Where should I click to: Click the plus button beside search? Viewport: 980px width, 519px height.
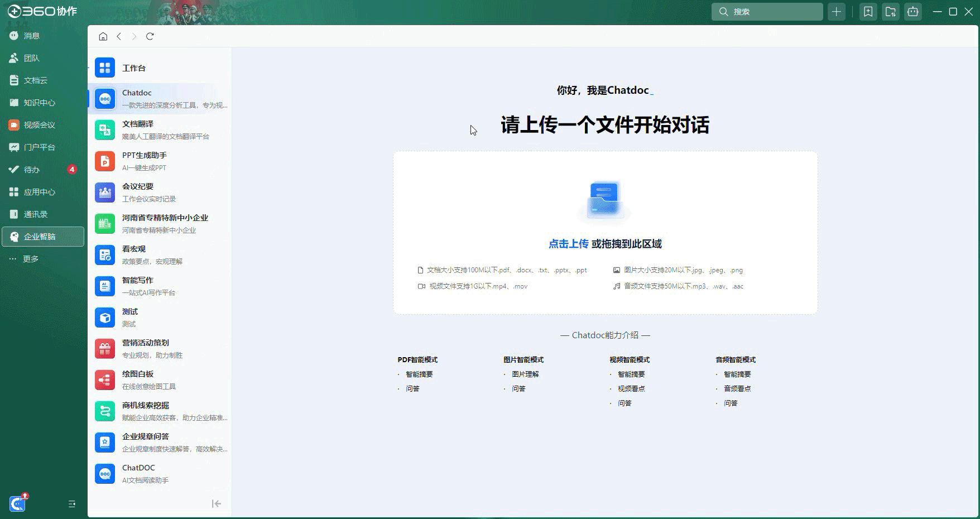pos(836,12)
